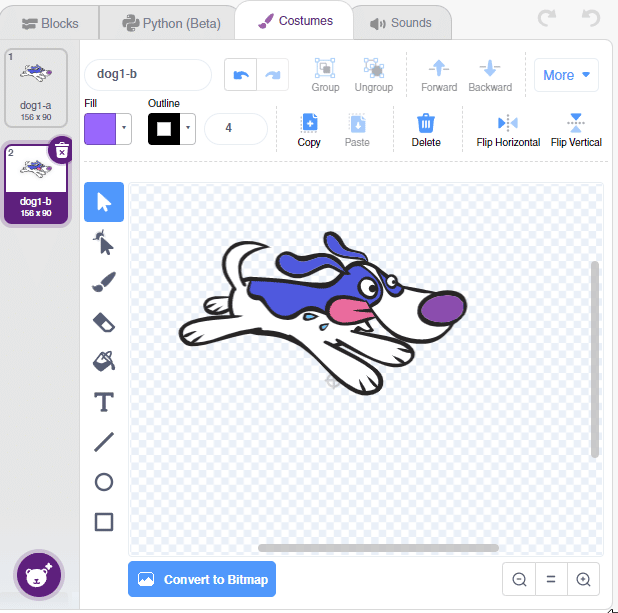This screenshot has height=613, width=618.
Task: Reset canvas zoom to default
Action: (551, 579)
